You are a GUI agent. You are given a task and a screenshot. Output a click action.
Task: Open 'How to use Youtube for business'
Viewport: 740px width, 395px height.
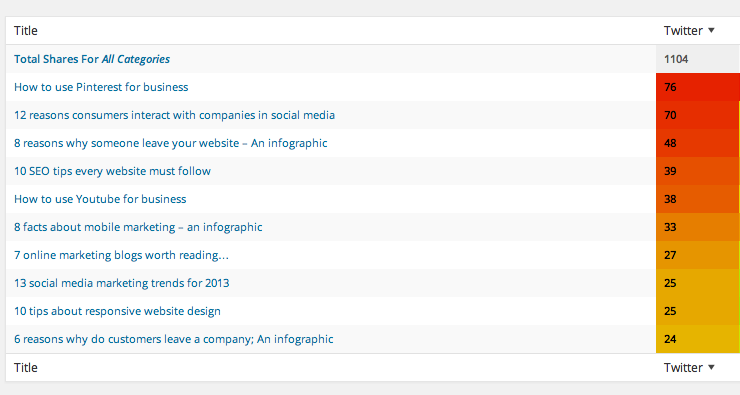100,199
